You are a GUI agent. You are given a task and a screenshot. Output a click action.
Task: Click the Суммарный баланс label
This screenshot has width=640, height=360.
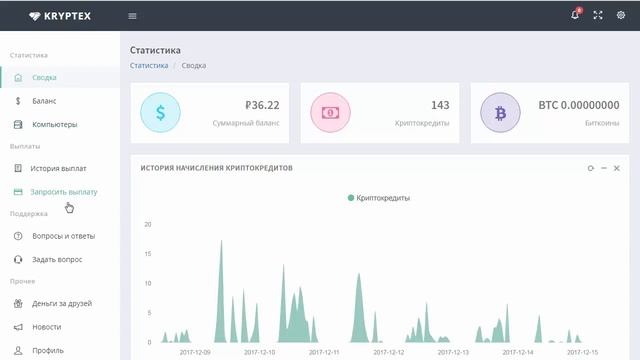click(246, 123)
